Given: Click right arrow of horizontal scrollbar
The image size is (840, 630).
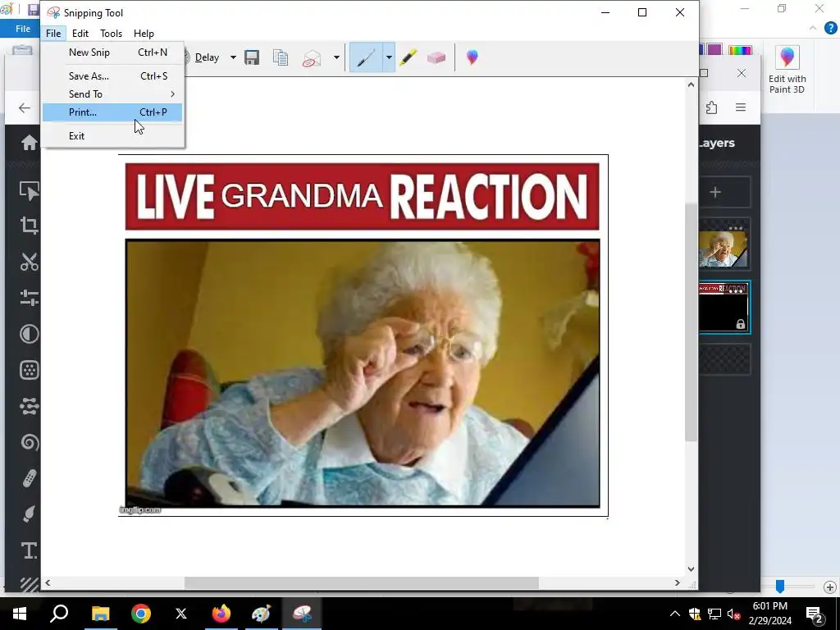Looking at the screenshot, I should (x=677, y=583).
